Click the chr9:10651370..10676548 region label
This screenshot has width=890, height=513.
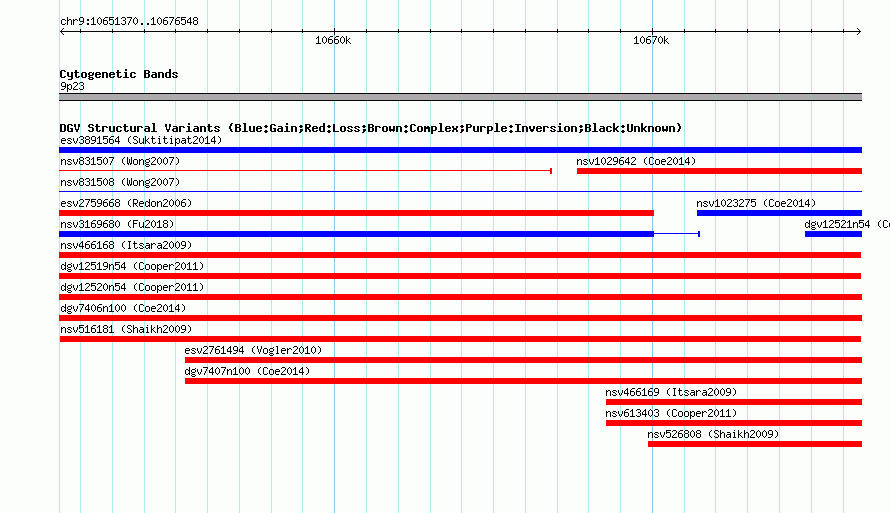coord(129,22)
